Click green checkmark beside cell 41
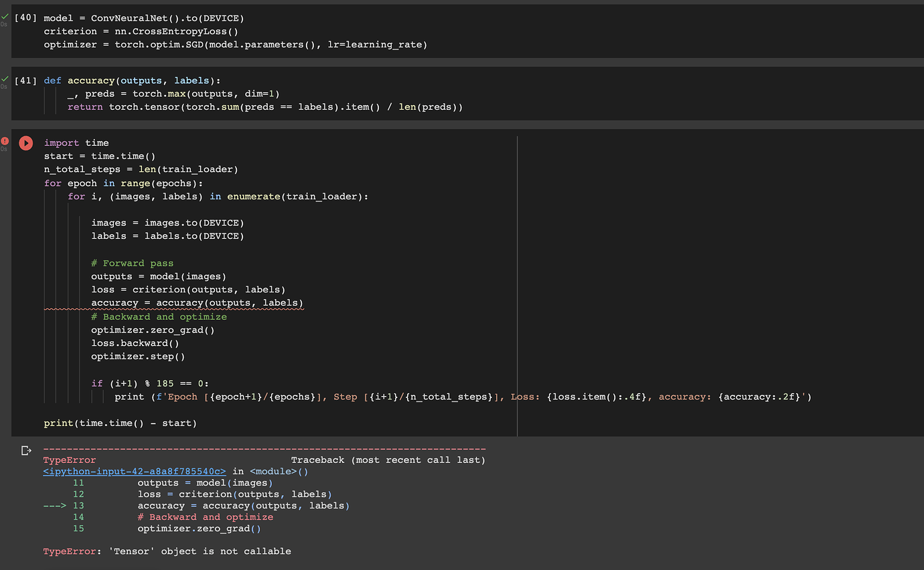924x570 pixels. coord(5,78)
